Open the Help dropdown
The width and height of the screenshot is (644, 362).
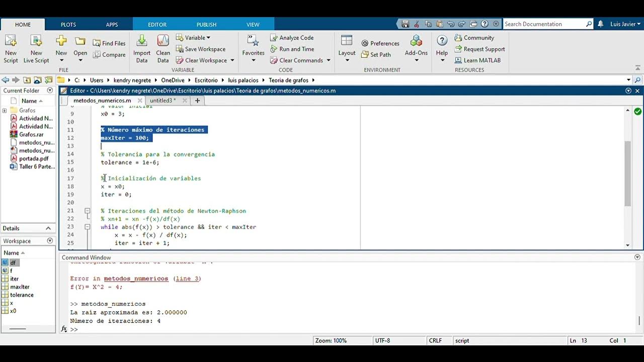442,60
